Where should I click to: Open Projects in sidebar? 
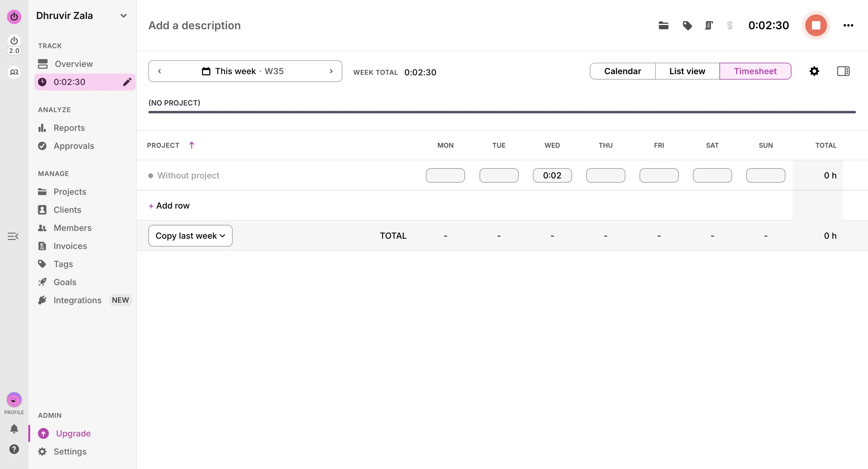[70, 192]
